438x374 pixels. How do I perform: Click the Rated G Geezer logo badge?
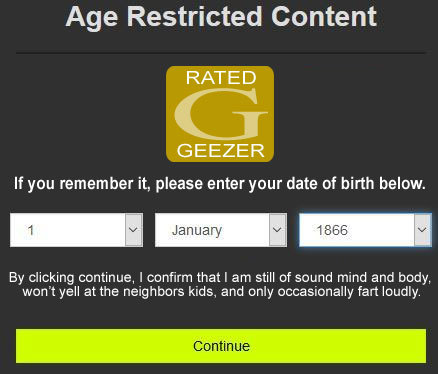pos(220,114)
